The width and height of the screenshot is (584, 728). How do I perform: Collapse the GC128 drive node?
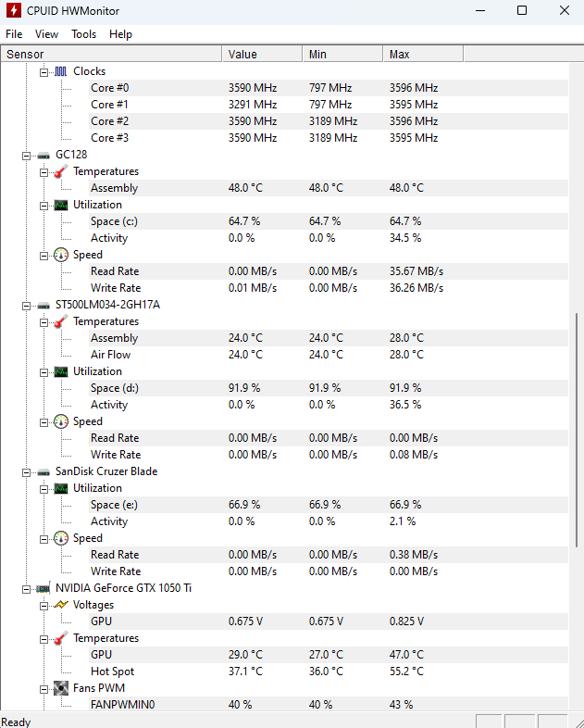[26, 156]
